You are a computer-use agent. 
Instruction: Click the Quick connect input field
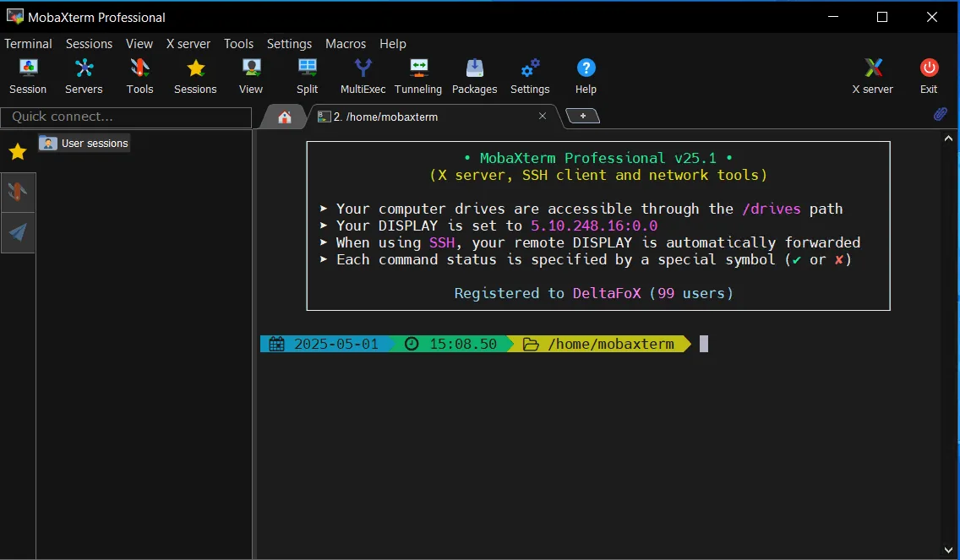coord(126,117)
